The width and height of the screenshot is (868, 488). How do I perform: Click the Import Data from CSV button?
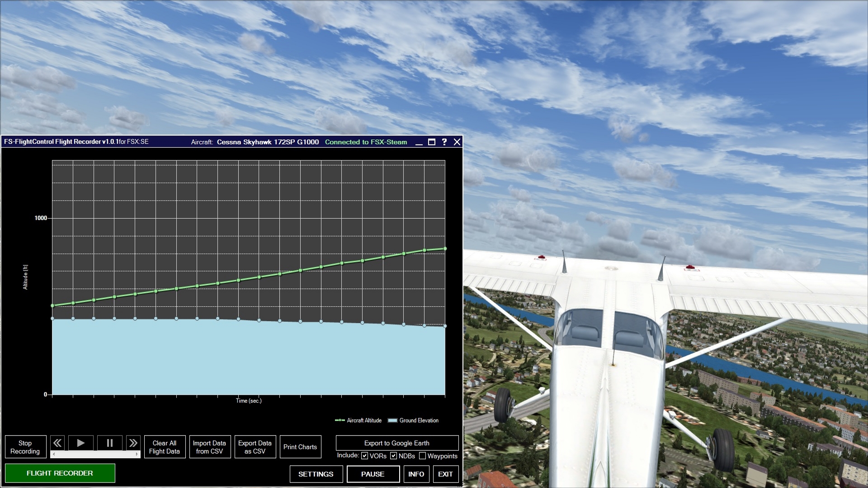coord(209,447)
